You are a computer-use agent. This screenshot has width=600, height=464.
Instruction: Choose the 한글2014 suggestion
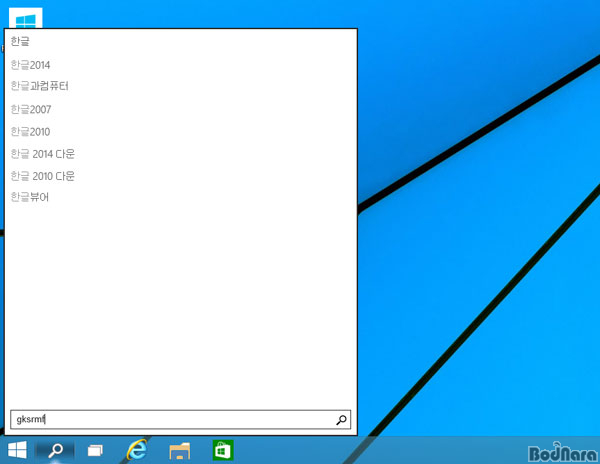pyautogui.click(x=30, y=65)
